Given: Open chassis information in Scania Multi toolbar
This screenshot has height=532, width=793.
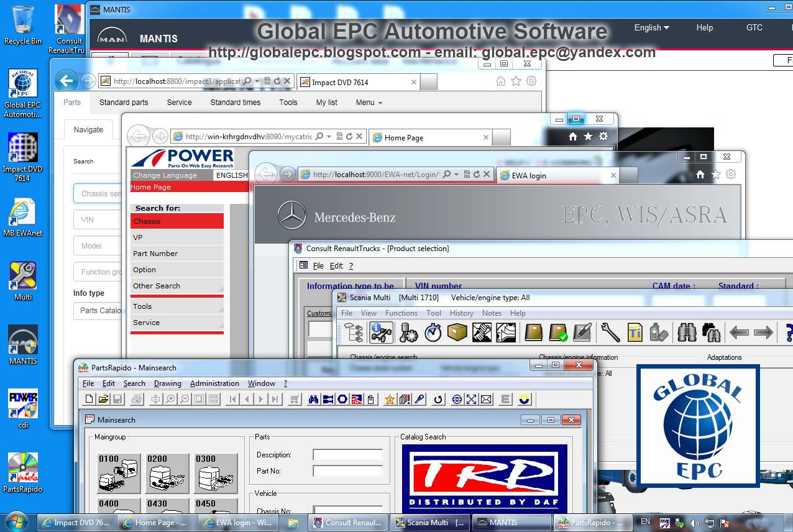Looking at the screenshot, I should [381, 332].
